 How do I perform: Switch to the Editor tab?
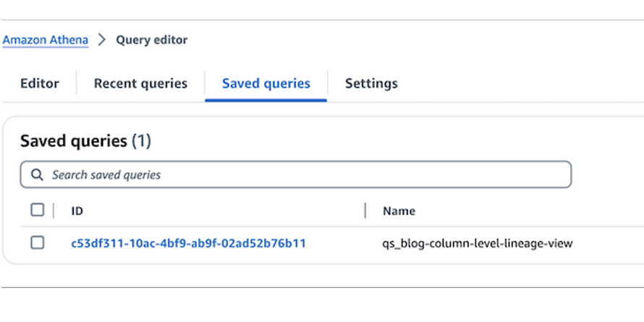40,83
